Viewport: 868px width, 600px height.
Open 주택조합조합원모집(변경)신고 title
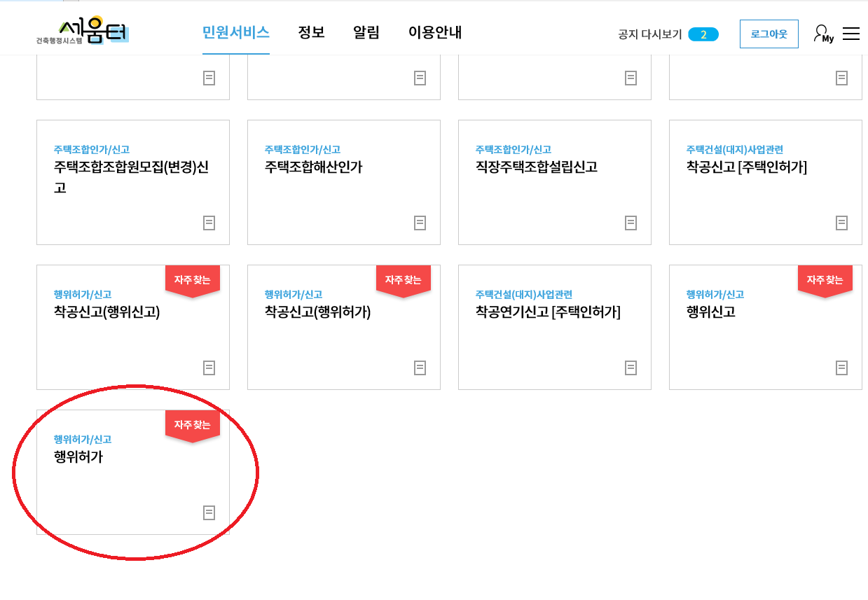point(132,177)
